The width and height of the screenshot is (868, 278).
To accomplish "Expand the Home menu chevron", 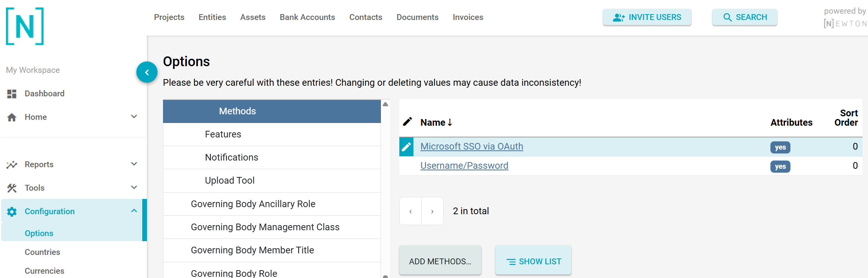I will point(134,117).
